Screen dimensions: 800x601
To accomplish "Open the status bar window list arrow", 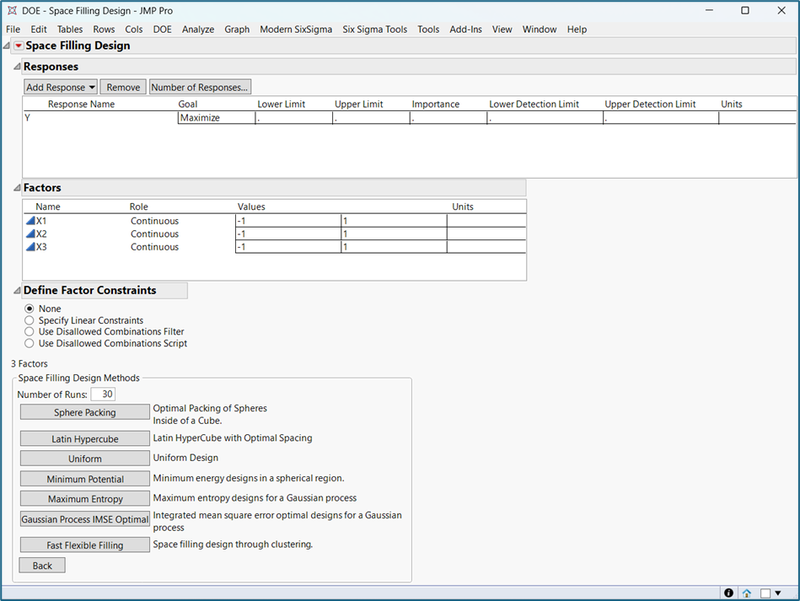I will tap(779, 592).
